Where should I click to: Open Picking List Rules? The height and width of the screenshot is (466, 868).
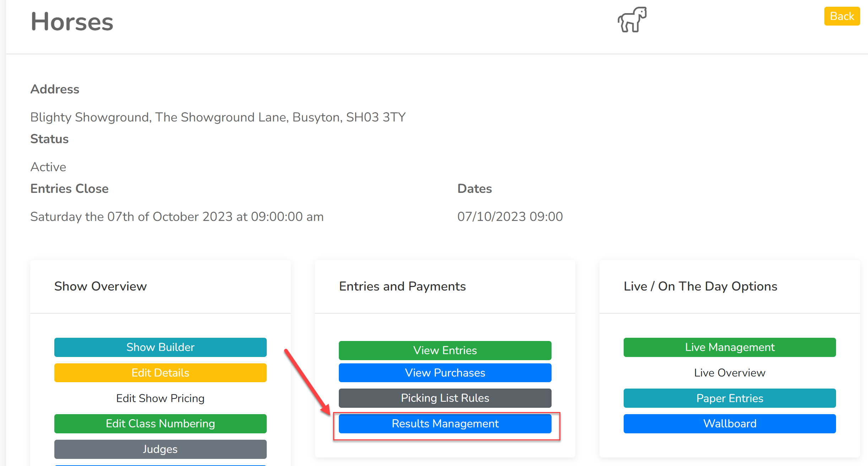point(445,398)
